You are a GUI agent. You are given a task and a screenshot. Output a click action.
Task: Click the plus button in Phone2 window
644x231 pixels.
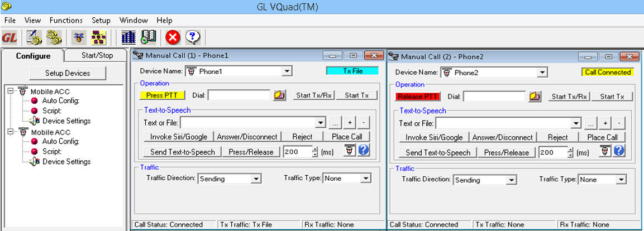(605, 123)
